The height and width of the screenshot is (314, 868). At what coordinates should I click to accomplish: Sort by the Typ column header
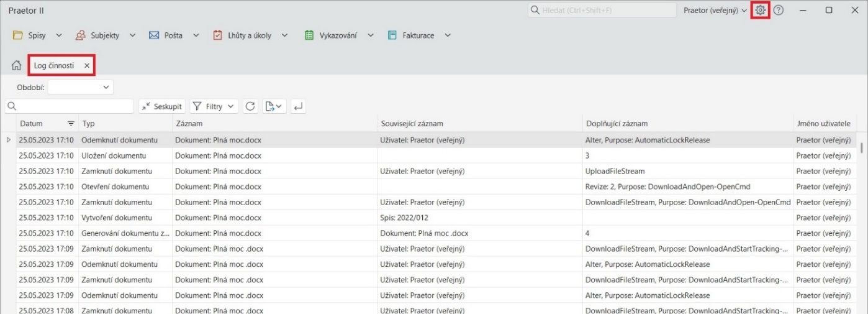[x=124, y=124]
